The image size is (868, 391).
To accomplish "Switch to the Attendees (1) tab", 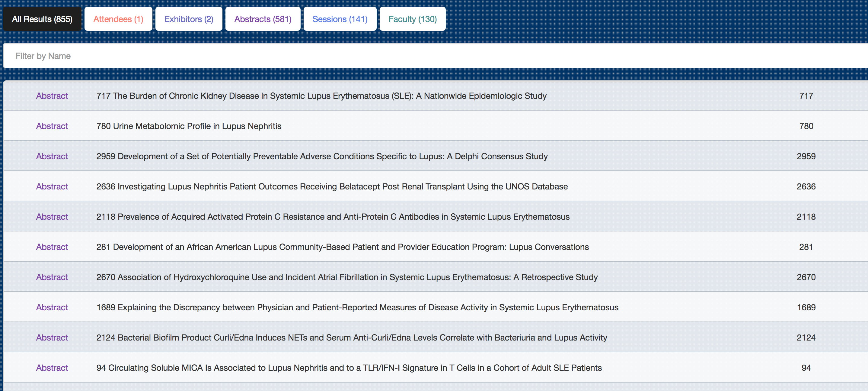I will tap(118, 19).
